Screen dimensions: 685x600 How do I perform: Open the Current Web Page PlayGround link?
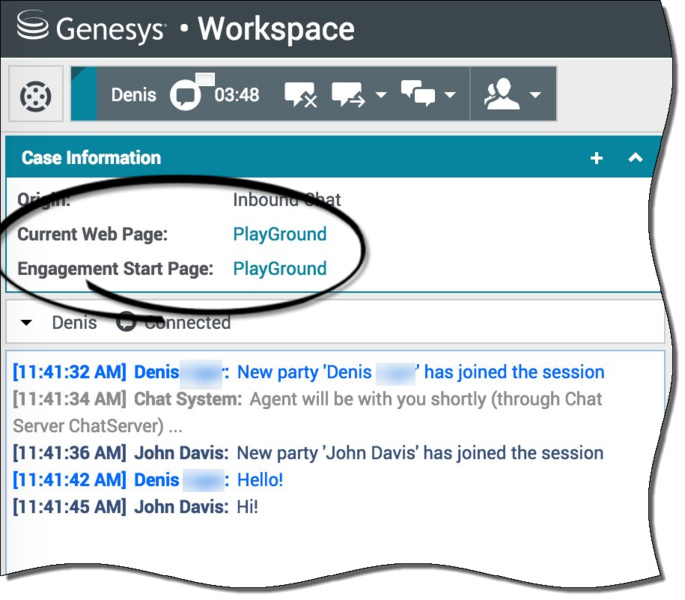click(280, 234)
